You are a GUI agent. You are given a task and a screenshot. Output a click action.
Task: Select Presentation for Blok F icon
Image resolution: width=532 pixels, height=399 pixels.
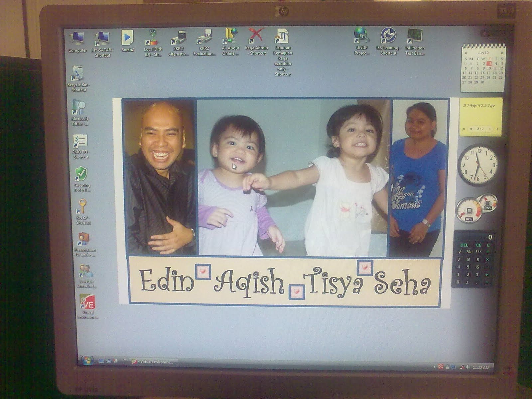[x=84, y=245]
